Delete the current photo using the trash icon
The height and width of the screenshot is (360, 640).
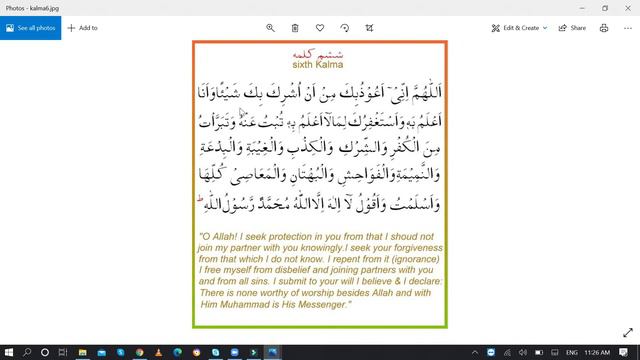click(x=295, y=28)
